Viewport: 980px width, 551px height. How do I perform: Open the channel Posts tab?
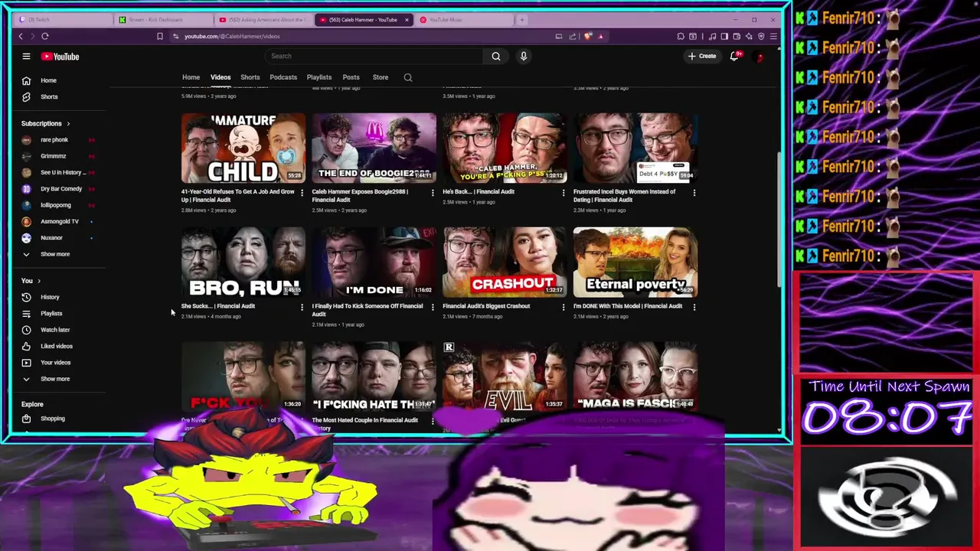coord(351,77)
